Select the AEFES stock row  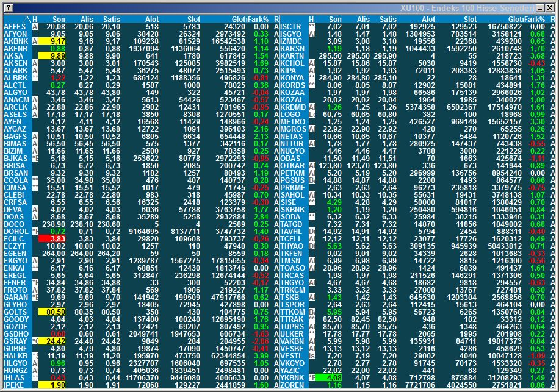click(x=142, y=27)
